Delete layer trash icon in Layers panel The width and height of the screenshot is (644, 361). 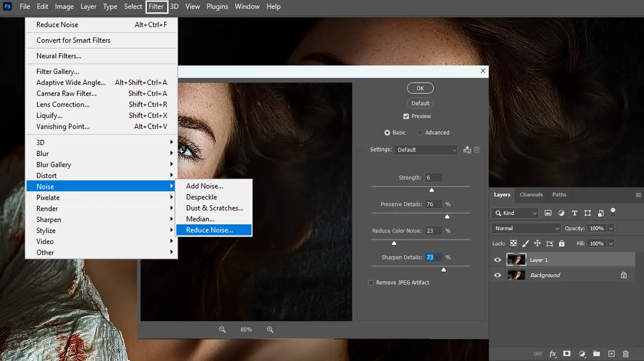coord(625,353)
